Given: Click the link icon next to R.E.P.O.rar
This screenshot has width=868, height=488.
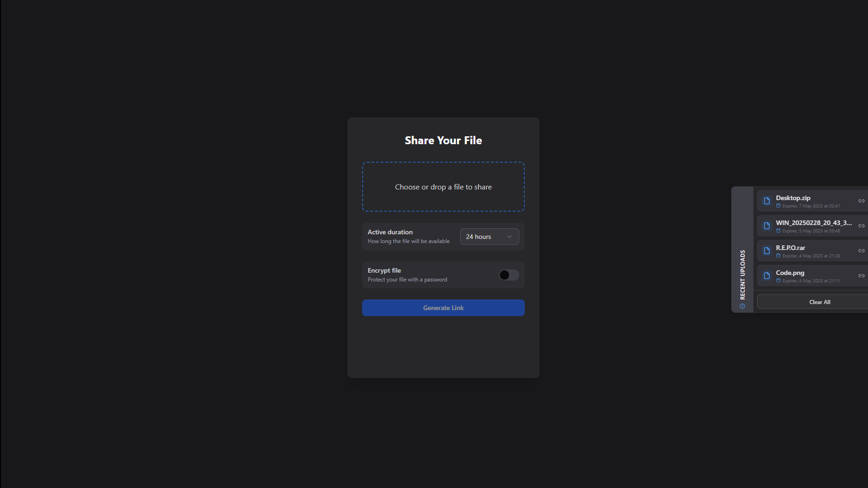Looking at the screenshot, I should [x=861, y=251].
